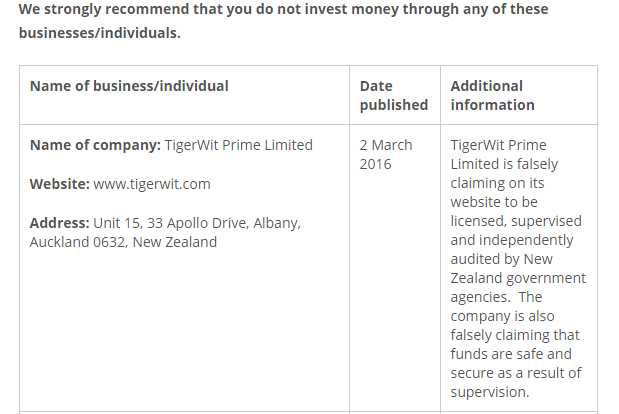The image size is (619, 414).
Task: Click the "Additional information" column header
Action: point(492,95)
